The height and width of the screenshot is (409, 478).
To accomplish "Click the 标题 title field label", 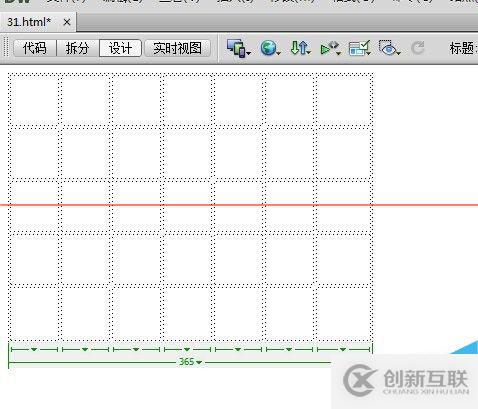I will (463, 48).
